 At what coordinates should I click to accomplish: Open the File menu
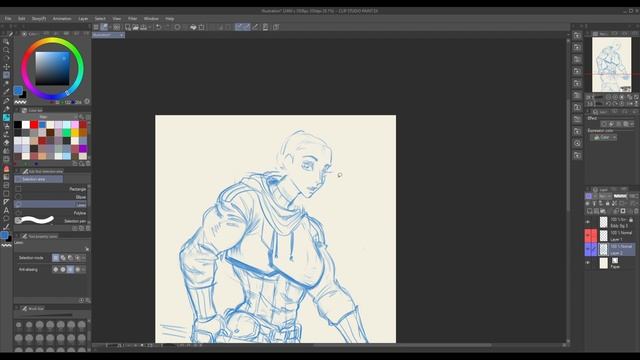[8, 19]
